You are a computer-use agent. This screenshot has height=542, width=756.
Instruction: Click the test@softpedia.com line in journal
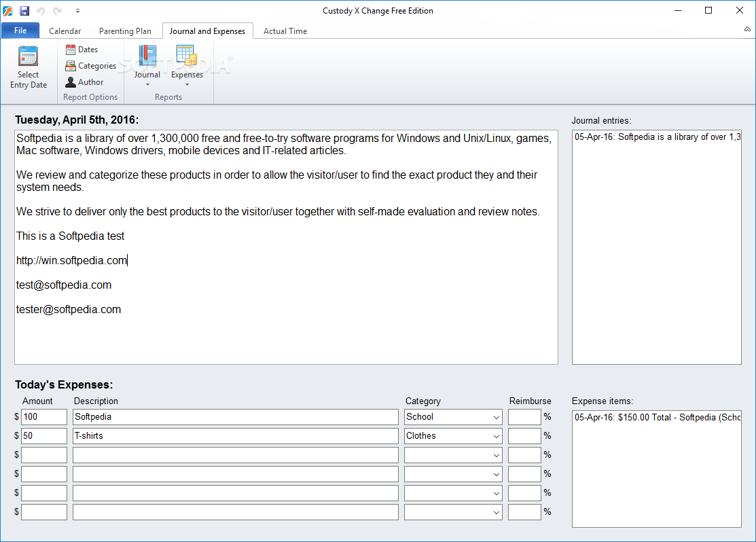pyautogui.click(x=64, y=285)
